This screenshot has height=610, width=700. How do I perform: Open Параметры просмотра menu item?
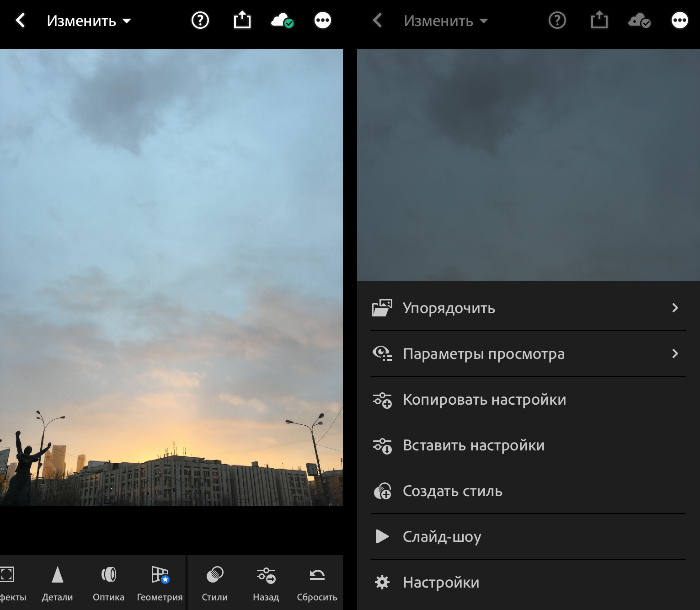point(529,353)
